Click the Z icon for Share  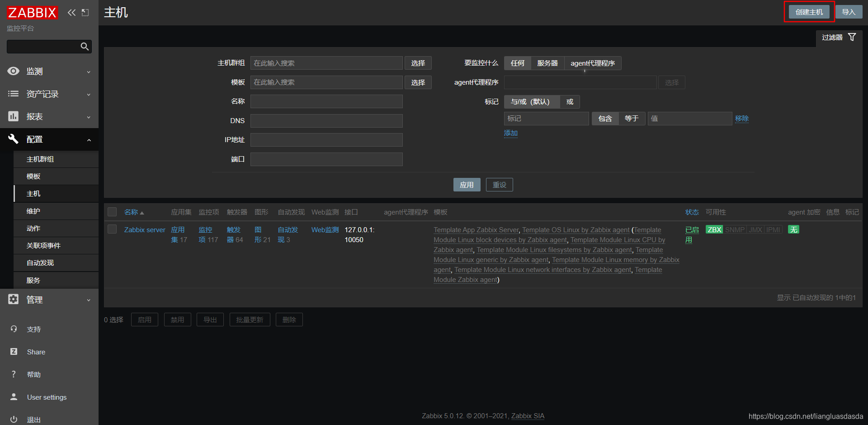[x=14, y=352]
